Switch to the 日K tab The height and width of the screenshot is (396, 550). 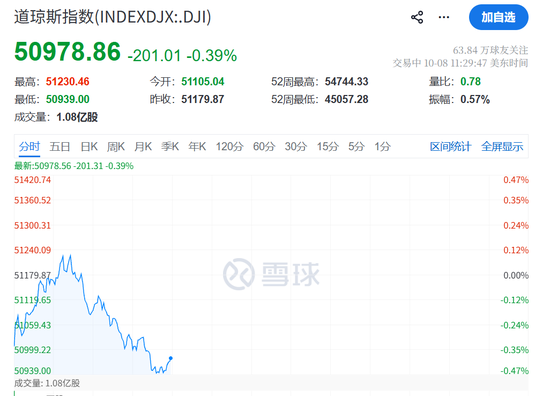[89, 146]
